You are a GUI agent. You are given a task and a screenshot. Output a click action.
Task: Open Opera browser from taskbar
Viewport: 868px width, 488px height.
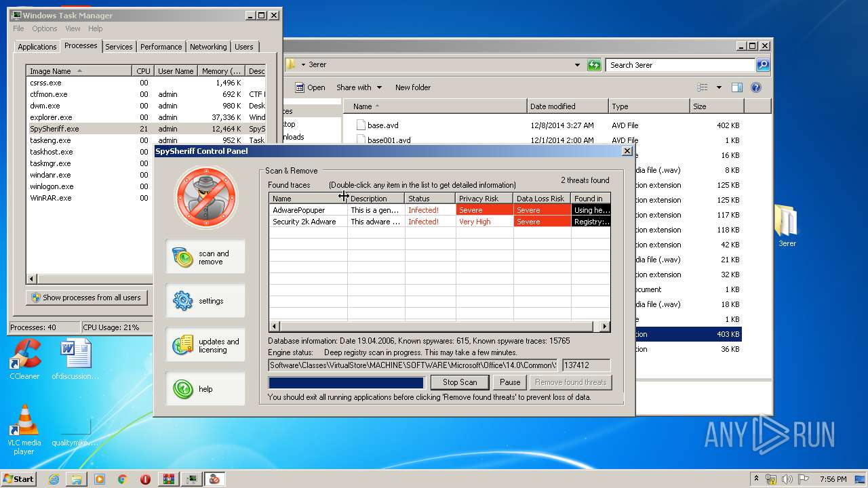coord(145,479)
